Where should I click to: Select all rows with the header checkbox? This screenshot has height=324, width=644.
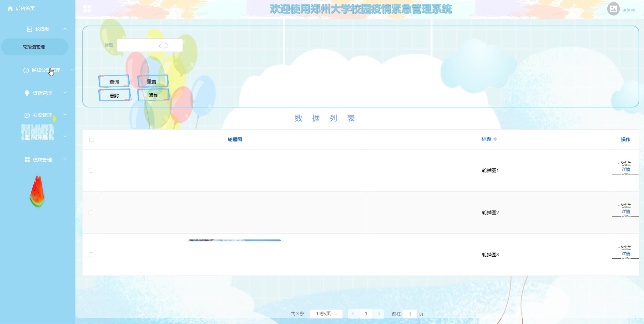[92, 139]
